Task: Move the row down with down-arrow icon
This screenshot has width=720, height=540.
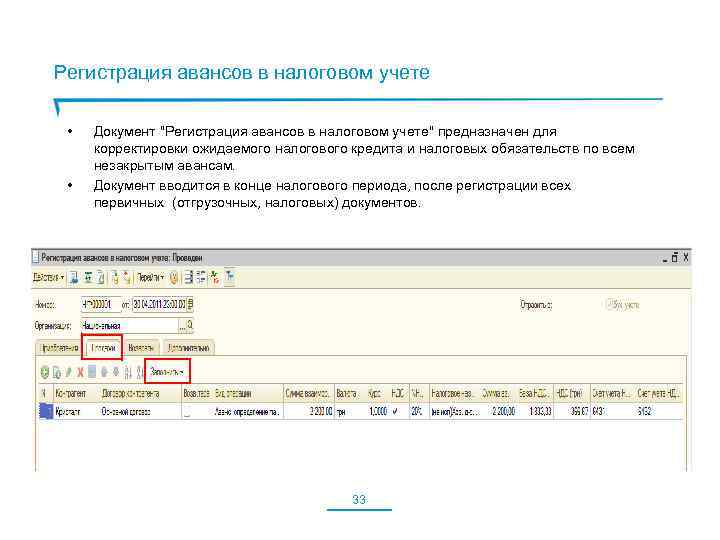Action: (x=116, y=371)
